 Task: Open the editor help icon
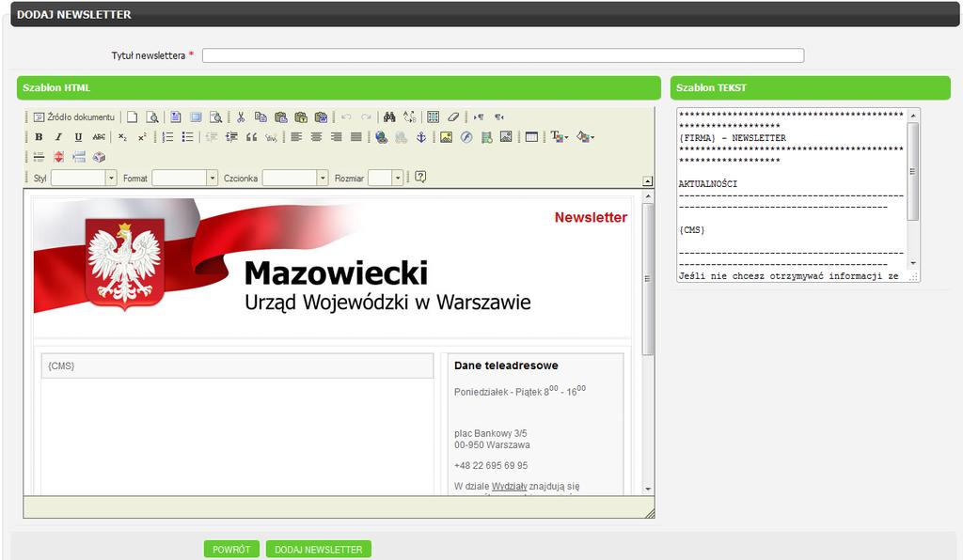tap(420, 177)
